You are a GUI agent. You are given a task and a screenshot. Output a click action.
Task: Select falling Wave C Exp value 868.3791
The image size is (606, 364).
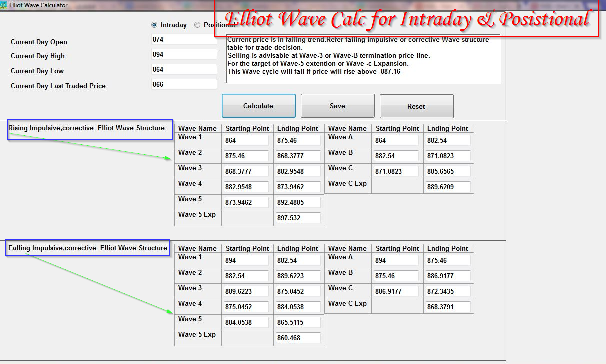448,307
